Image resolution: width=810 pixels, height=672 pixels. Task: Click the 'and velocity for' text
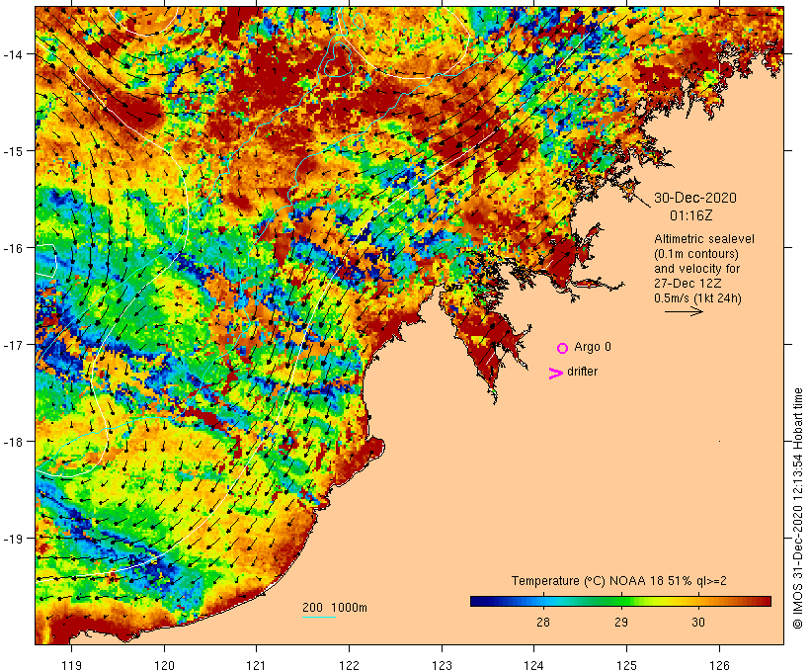tap(696, 268)
